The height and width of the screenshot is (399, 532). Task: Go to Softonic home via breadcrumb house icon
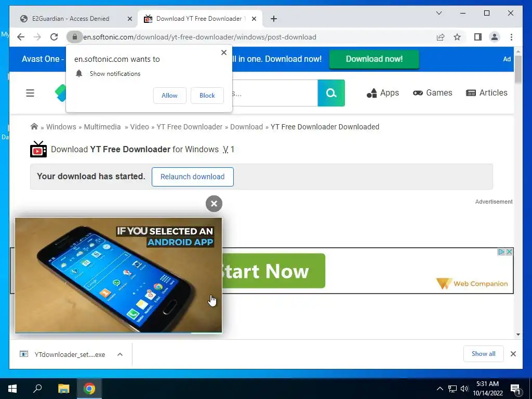point(34,127)
